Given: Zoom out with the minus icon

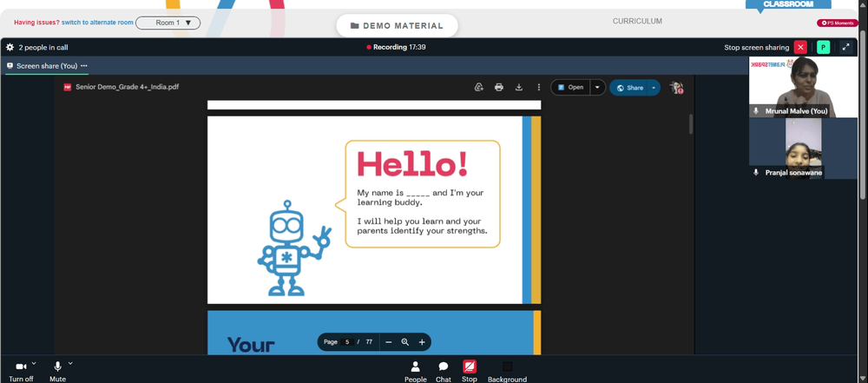Looking at the screenshot, I should pyautogui.click(x=388, y=342).
